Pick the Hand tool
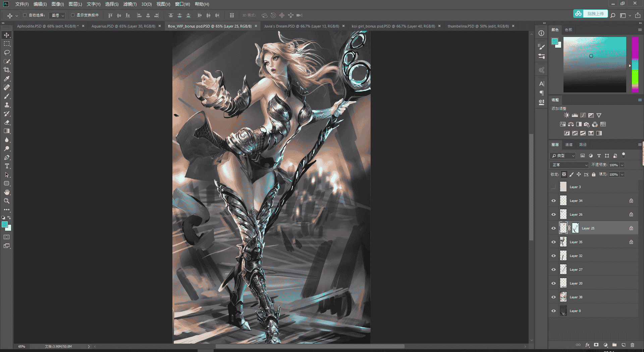This screenshot has width=644, height=352. pyautogui.click(x=7, y=192)
